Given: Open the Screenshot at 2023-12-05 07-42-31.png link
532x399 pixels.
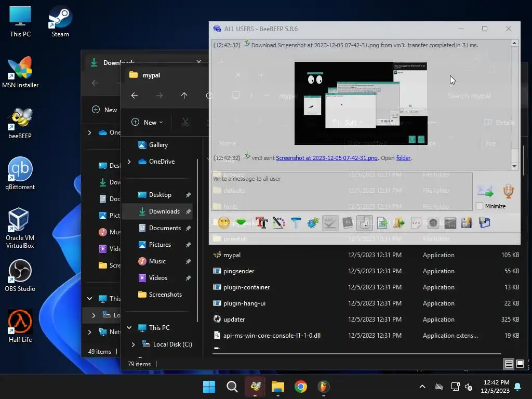Looking at the screenshot, I should [x=326, y=158].
